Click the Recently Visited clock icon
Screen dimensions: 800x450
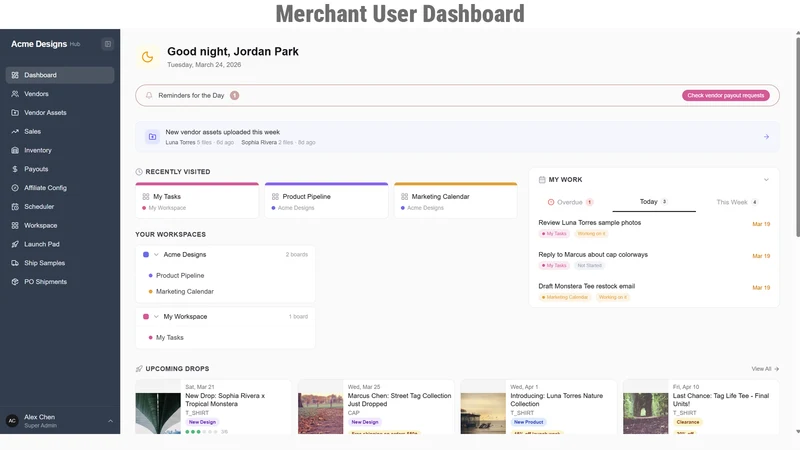[x=139, y=172]
